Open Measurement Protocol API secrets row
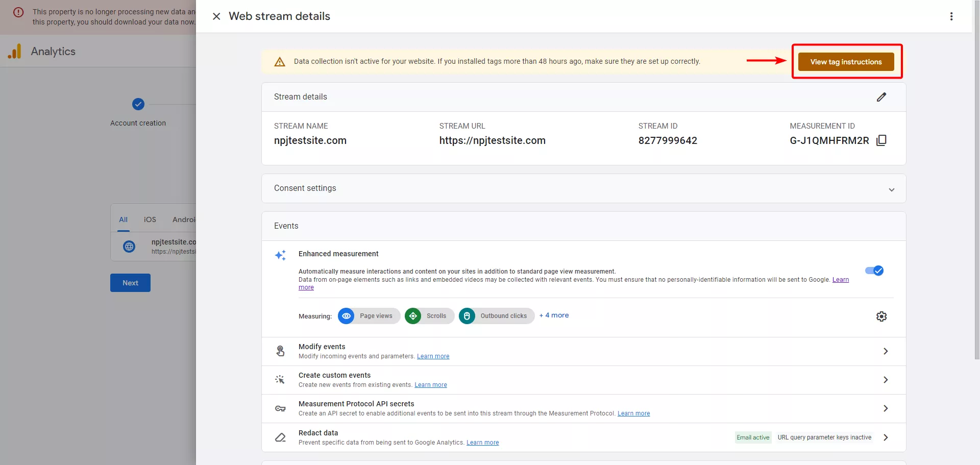 [x=583, y=408]
